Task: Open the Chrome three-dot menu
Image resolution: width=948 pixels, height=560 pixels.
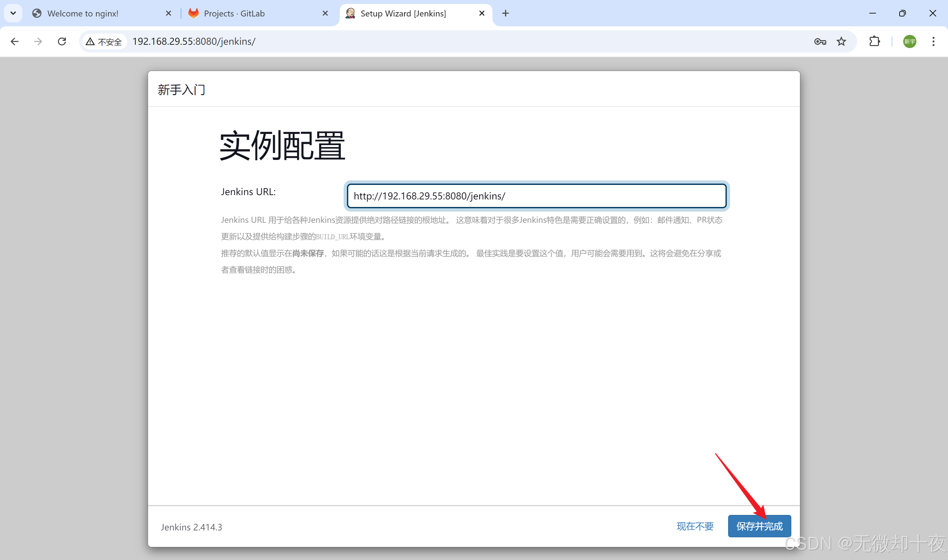Action: [933, 41]
